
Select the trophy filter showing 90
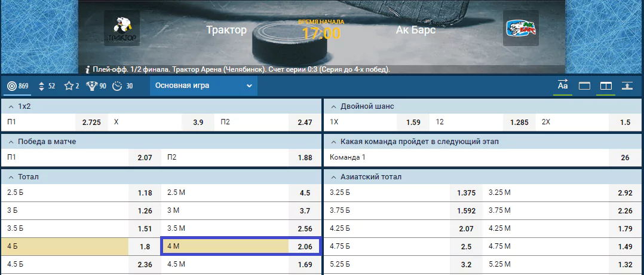(x=96, y=86)
